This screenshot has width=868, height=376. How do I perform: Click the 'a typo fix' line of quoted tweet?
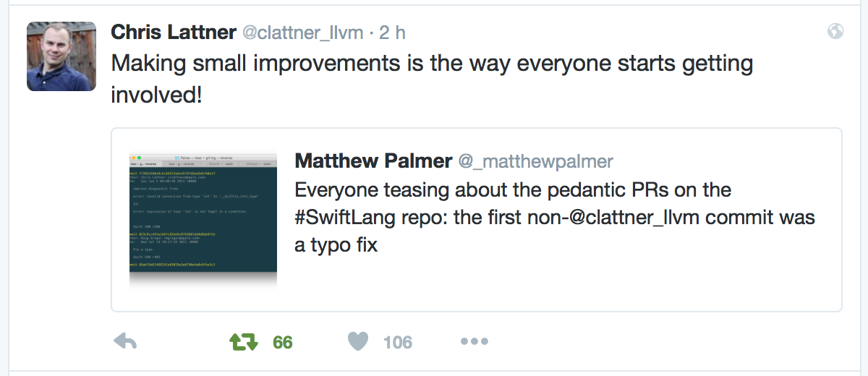click(336, 245)
